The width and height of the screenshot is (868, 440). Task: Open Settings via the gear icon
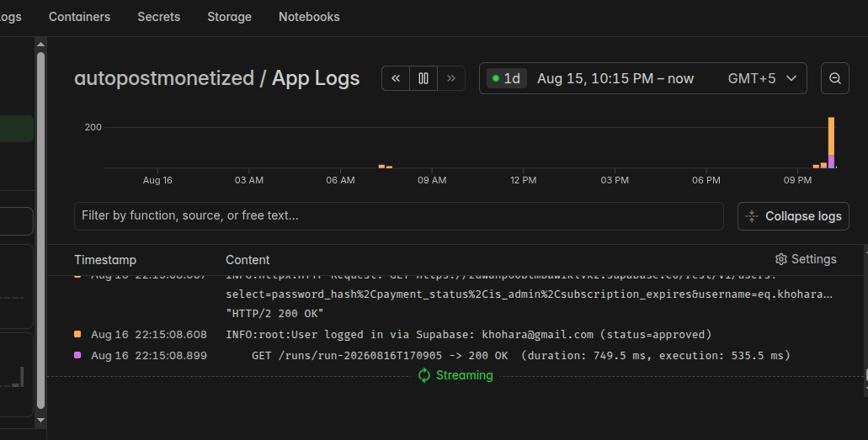(x=781, y=259)
